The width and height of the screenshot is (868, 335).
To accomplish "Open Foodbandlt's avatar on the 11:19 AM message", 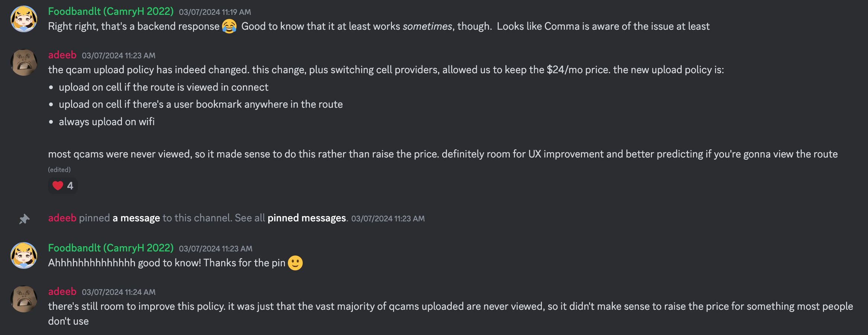I will point(24,19).
